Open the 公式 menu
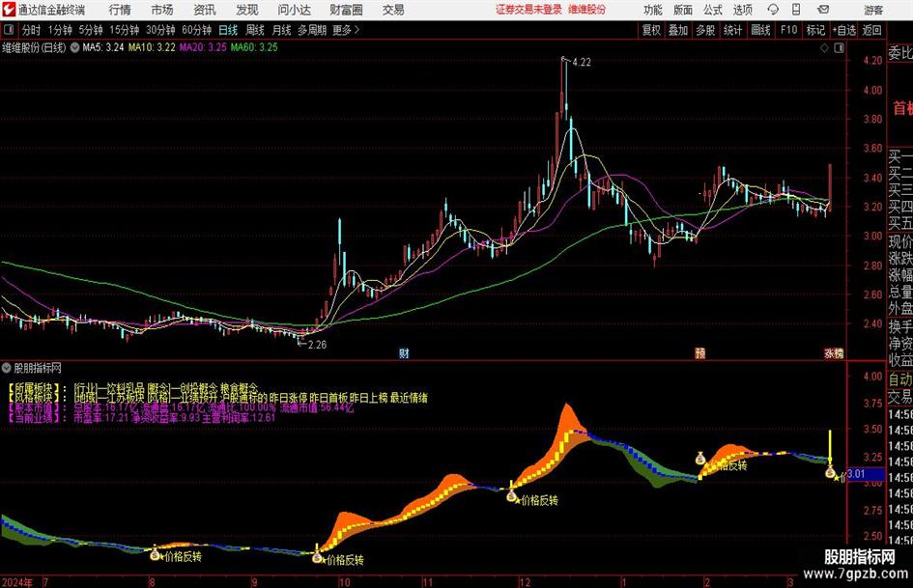The image size is (913, 588). click(713, 10)
